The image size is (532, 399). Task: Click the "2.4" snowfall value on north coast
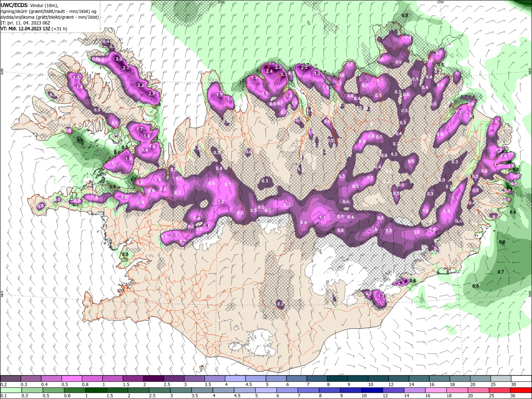tap(269, 71)
